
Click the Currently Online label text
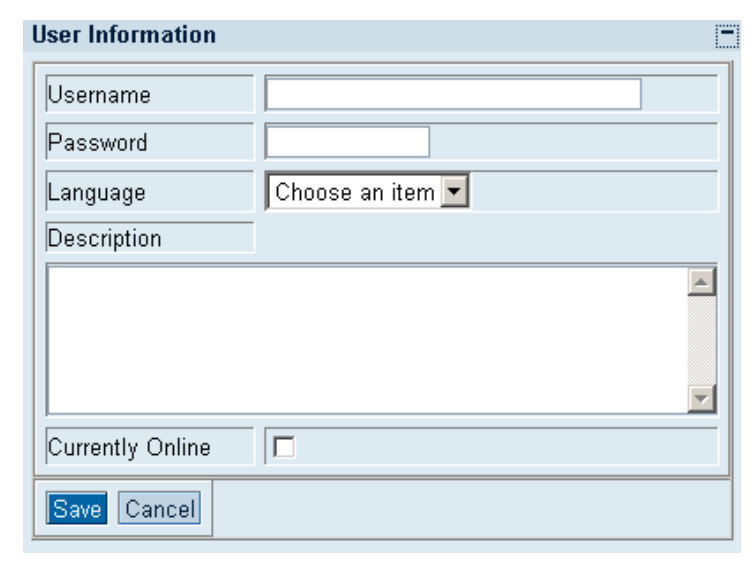[x=130, y=448]
